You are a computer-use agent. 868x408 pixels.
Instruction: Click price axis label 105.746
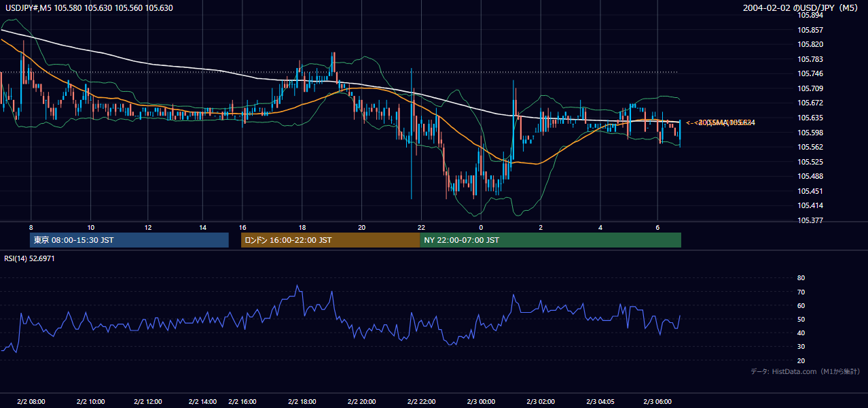[x=810, y=73]
